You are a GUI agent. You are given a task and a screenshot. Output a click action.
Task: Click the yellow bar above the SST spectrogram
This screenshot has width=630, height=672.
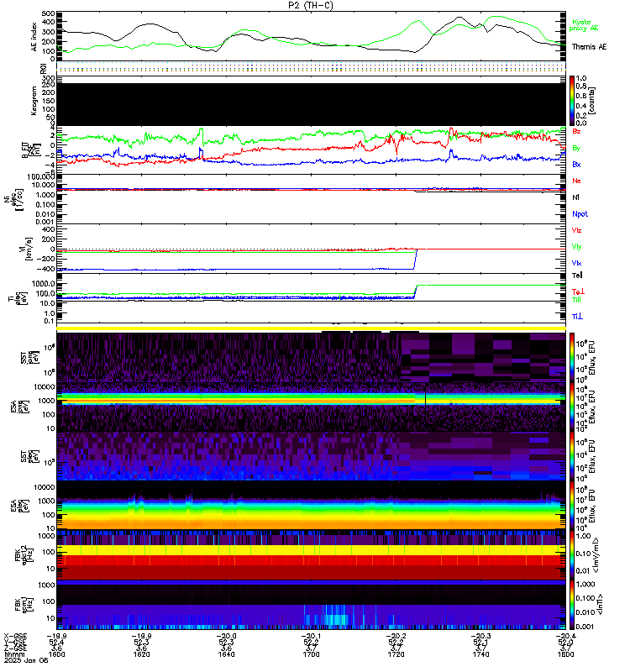[311, 328]
